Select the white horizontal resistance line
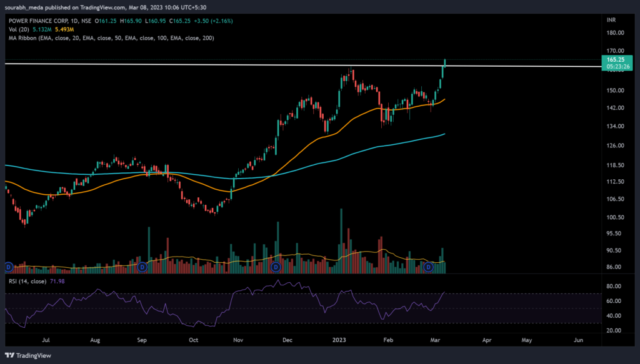The image size is (640, 364). point(187,64)
